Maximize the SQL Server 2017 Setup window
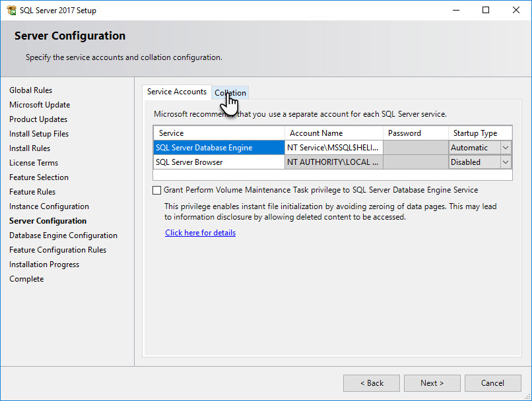 [x=486, y=10]
